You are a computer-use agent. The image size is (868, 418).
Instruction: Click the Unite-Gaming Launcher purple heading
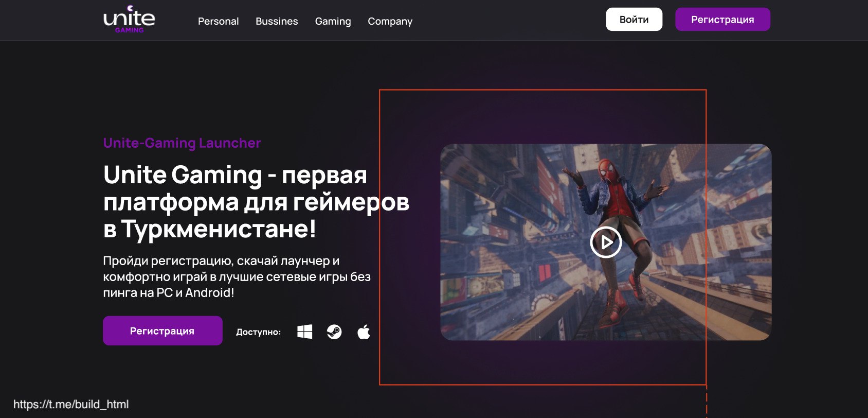pos(182,143)
